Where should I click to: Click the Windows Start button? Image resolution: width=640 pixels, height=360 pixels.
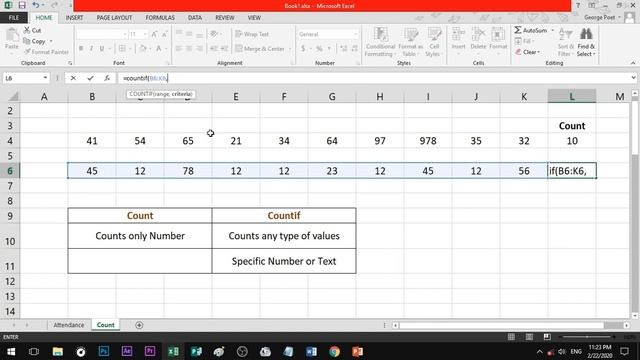[x=11, y=351]
